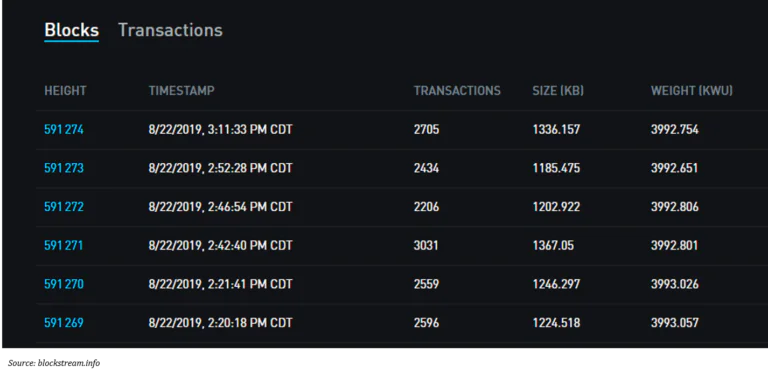Open block height 591 273

pos(64,168)
